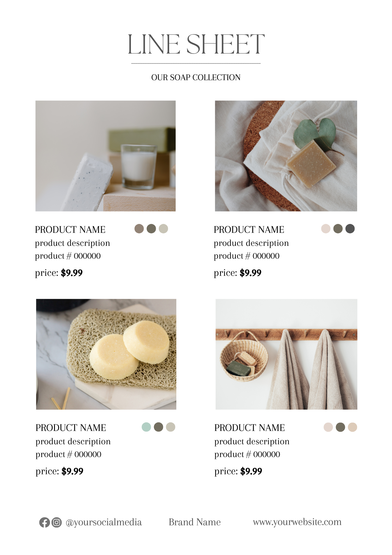
Task: Click PRODUCT NAME under the towels photo
Action: [250, 428]
